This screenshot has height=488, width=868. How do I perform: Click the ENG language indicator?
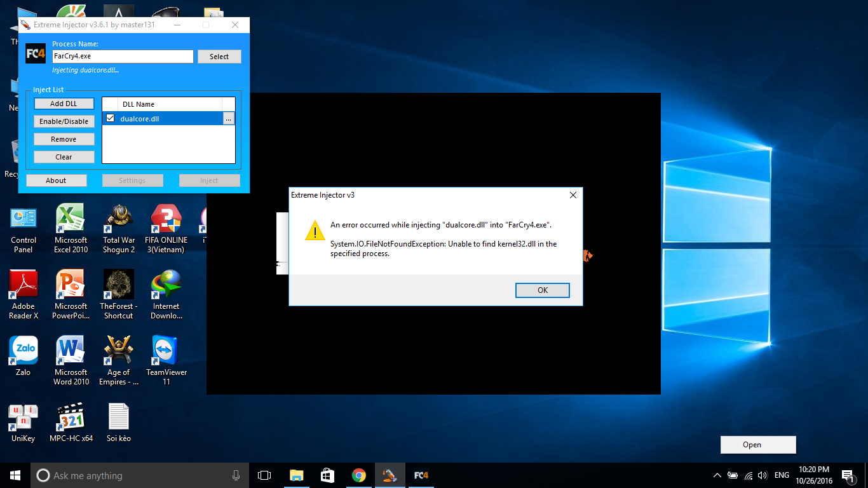point(782,475)
